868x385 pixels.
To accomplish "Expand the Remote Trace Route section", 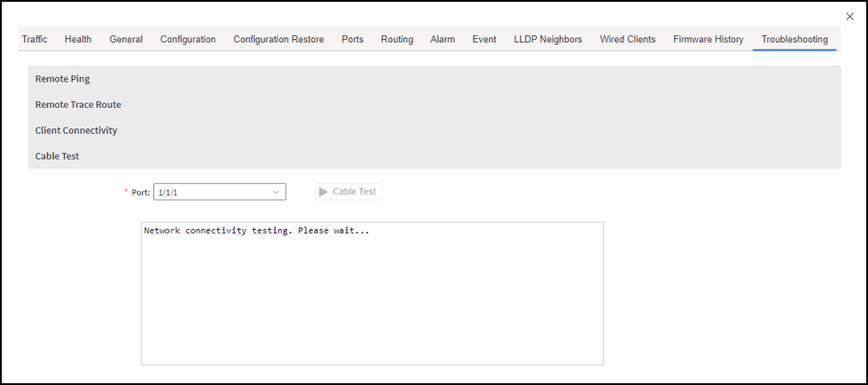I will click(434, 104).
